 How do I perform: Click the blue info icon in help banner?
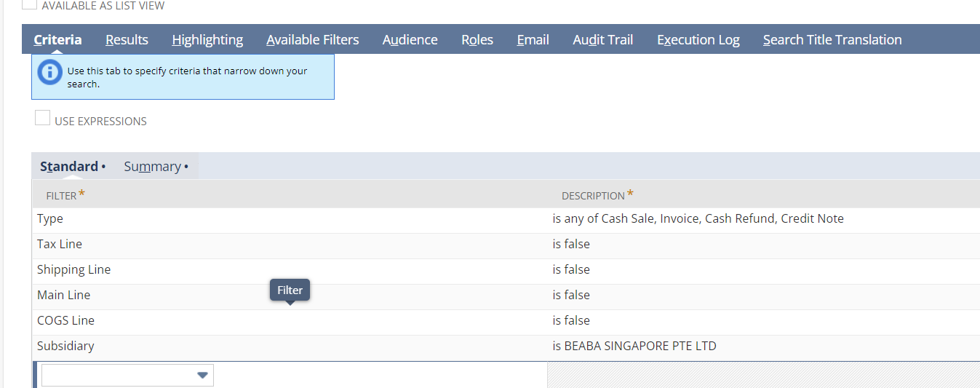(49, 72)
